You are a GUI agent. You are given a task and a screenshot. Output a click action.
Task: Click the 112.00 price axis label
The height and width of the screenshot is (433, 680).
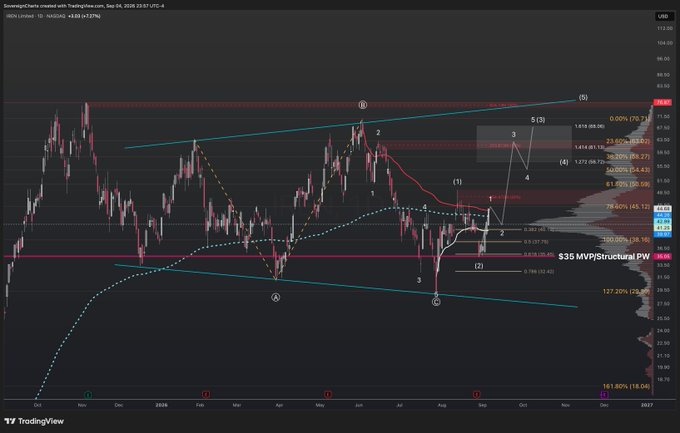click(664, 28)
